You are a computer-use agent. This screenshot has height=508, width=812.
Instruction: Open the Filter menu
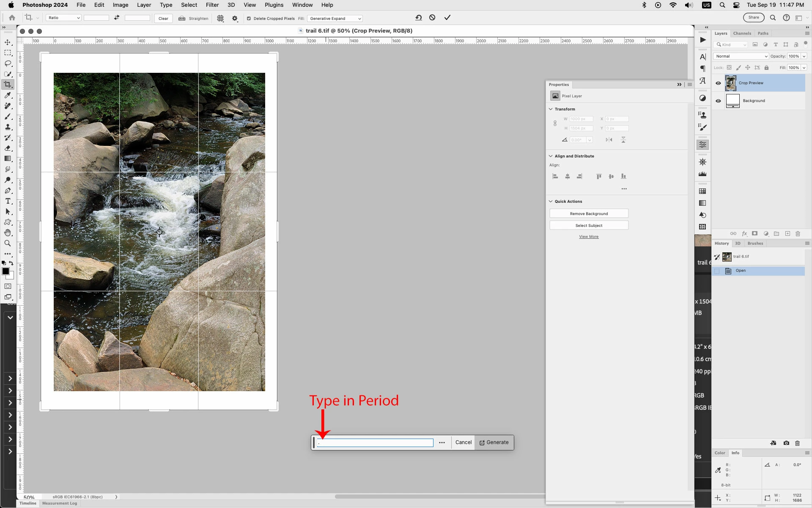(x=212, y=5)
